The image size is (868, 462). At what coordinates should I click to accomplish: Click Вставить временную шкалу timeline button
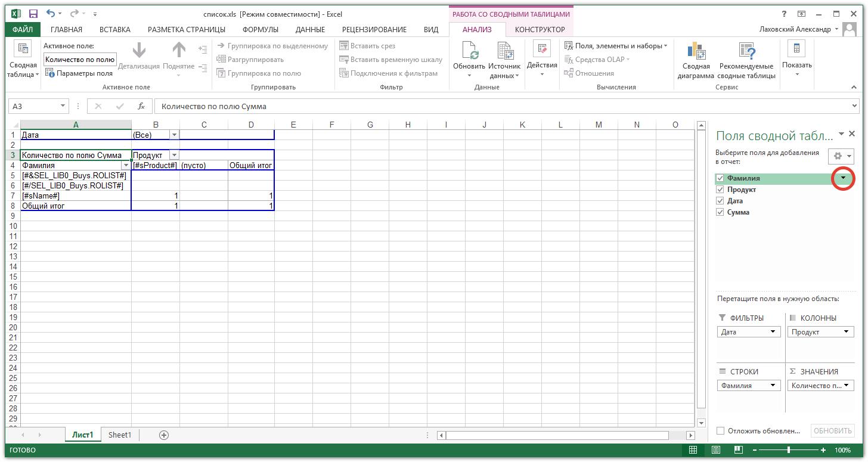(x=390, y=60)
